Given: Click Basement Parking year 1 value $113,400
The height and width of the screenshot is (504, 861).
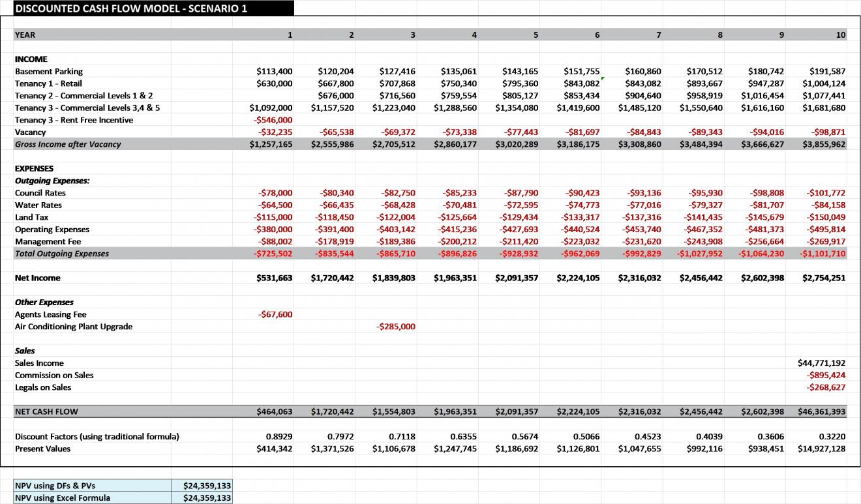Looking at the screenshot, I should [x=275, y=71].
